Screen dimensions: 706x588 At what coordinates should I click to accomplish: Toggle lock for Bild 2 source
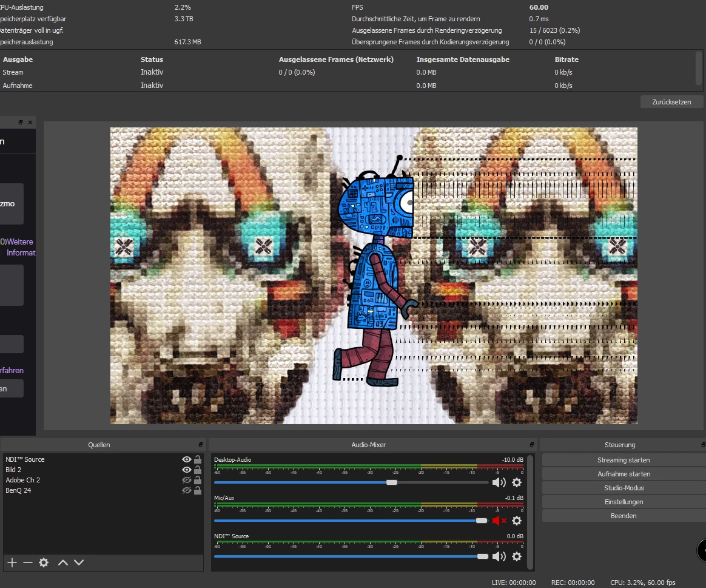(198, 470)
